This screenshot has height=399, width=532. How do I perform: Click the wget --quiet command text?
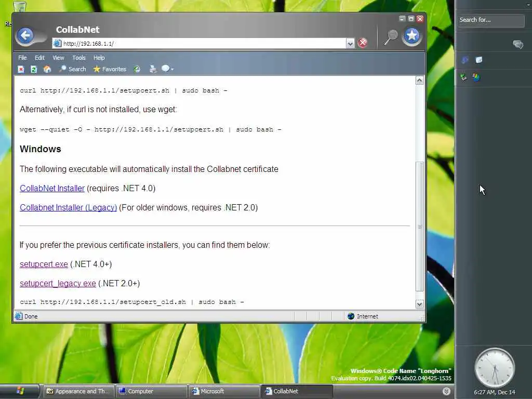point(150,129)
